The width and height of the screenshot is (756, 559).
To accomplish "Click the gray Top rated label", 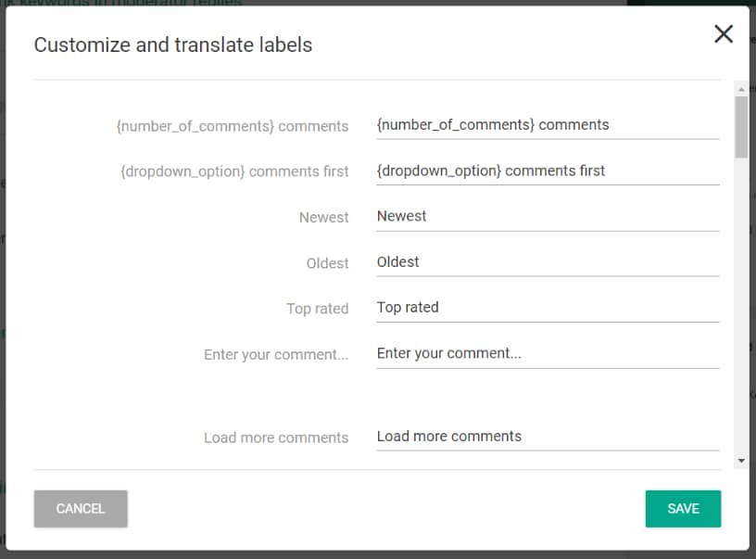I will point(317,309).
